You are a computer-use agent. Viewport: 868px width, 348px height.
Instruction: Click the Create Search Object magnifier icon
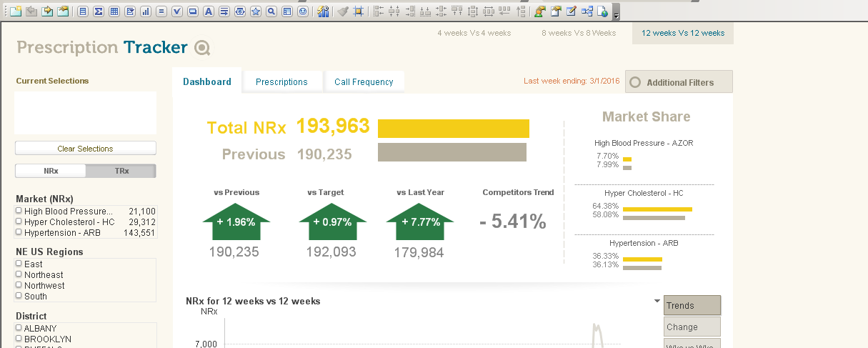point(271,11)
